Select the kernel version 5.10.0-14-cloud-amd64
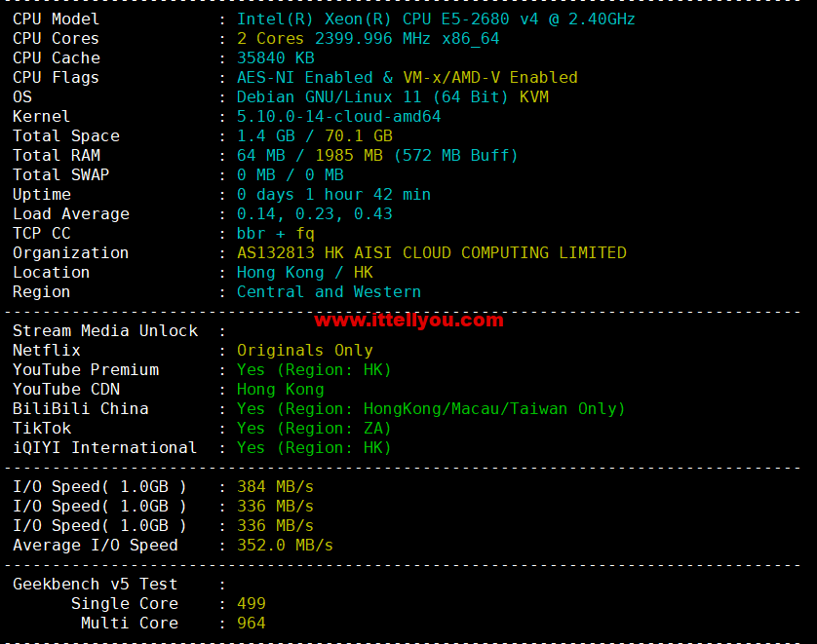 click(338, 117)
